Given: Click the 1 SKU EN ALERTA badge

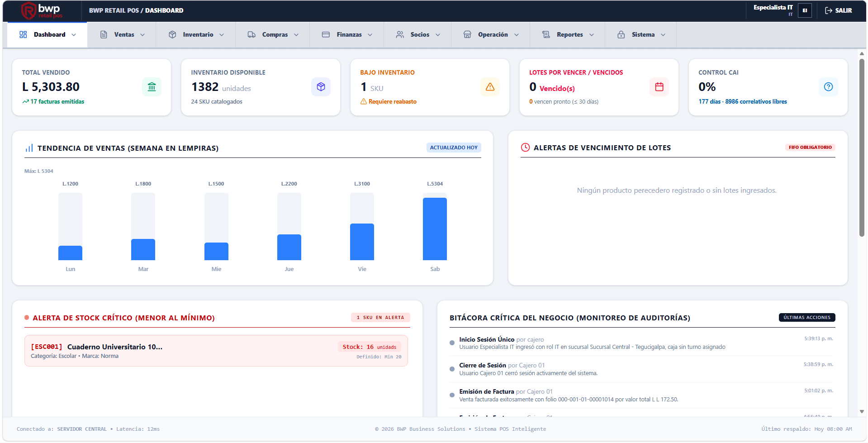Looking at the screenshot, I should coord(380,318).
